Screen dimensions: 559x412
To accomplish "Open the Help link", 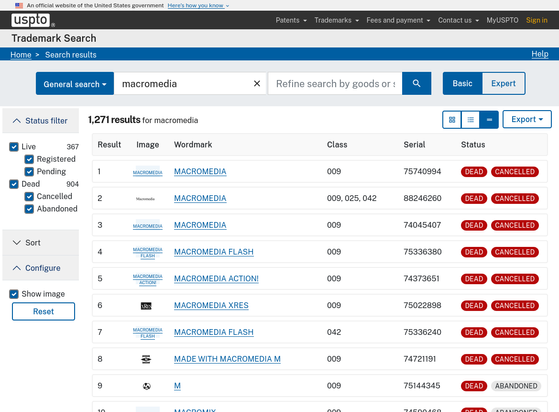I will point(540,54).
